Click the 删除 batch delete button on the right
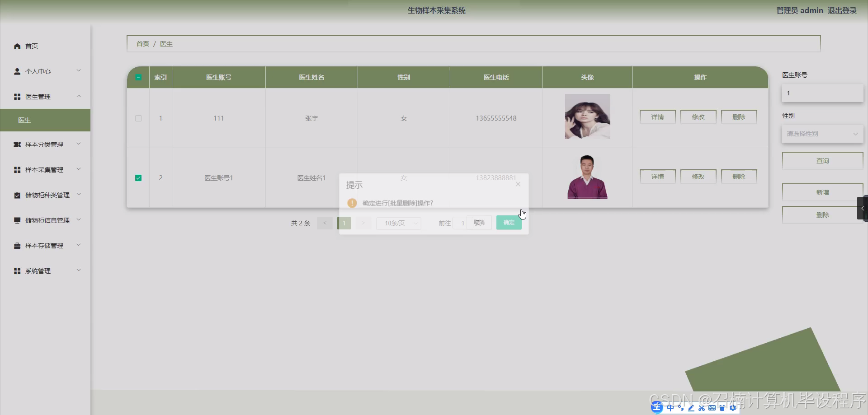This screenshot has width=868, height=415. pos(823,215)
